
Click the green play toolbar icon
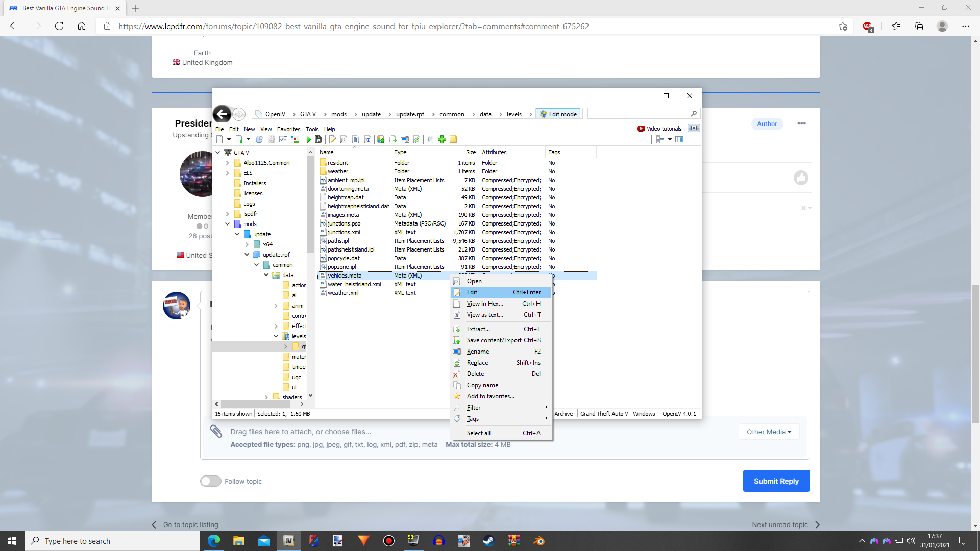click(x=307, y=139)
